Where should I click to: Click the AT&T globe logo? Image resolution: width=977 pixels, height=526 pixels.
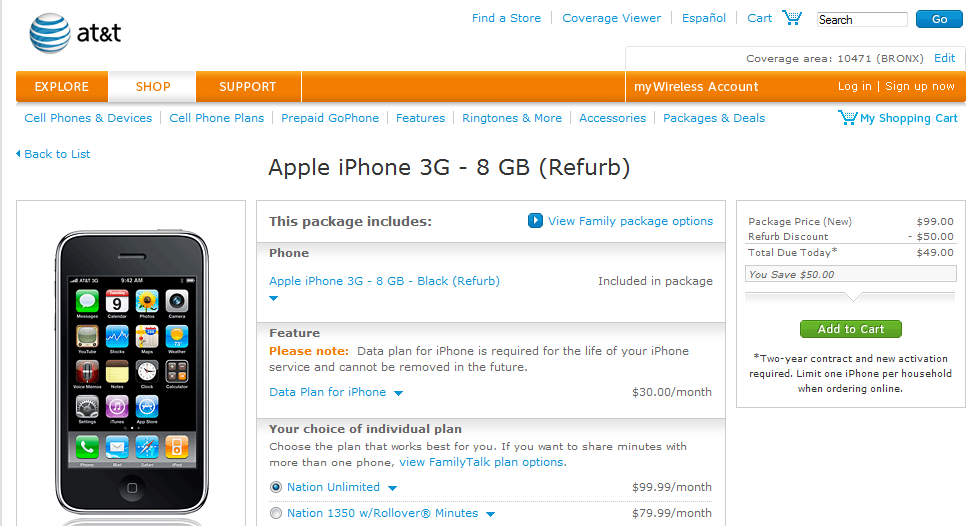pos(50,32)
